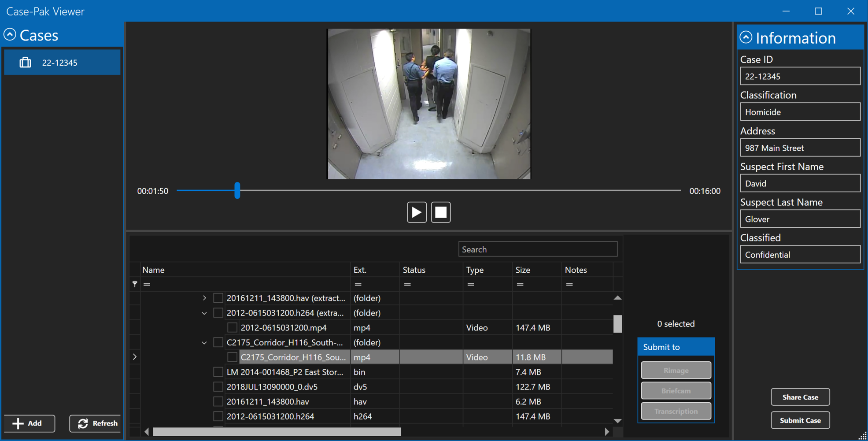This screenshot has width=868, height=441.
Task: Click the briefcase icon for case 22-12345
Action: click(25, 63)
